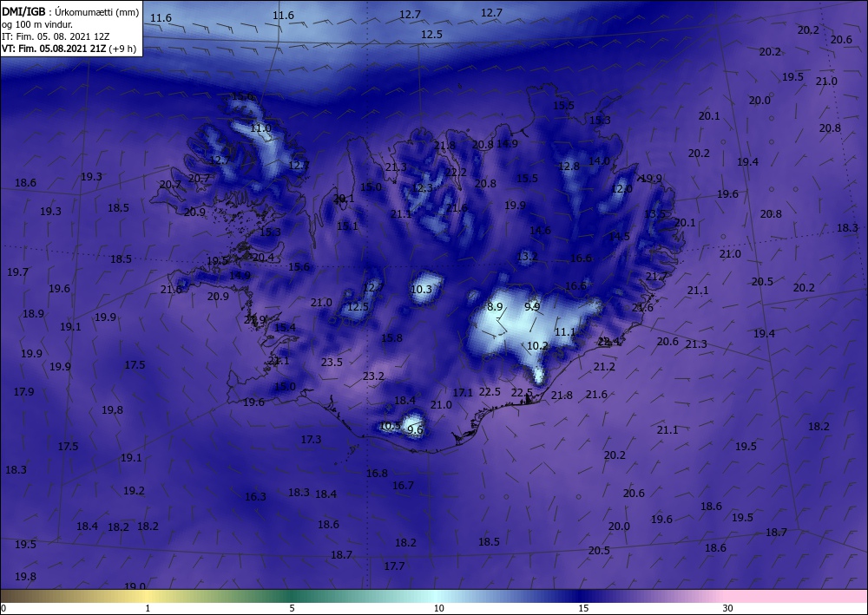The height and width of the screenshot is (615, 868).
Task: Click the 12.8 value in the northeast
Action: [x=569, y=166]
